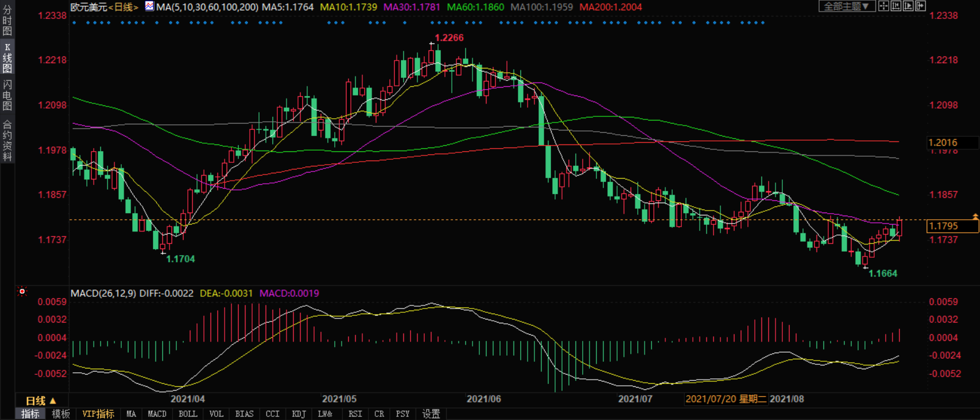Viewport: 980px width, 420px height.
Task: Open indicator 设置 settings
Action: [x=431, y=414]
